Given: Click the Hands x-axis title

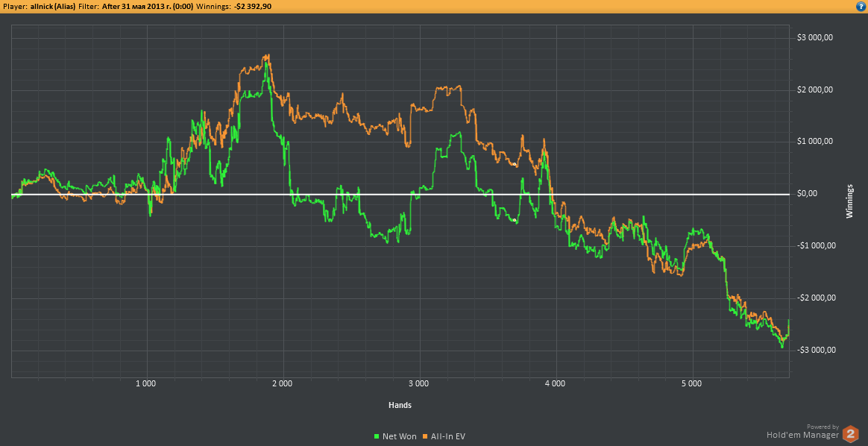Looking at the screenshot, I should tap(400, 405).
